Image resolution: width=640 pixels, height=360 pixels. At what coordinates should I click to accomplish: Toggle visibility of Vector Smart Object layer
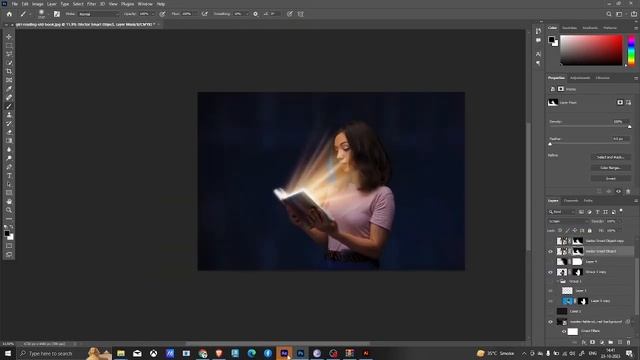tap(550, 251)
